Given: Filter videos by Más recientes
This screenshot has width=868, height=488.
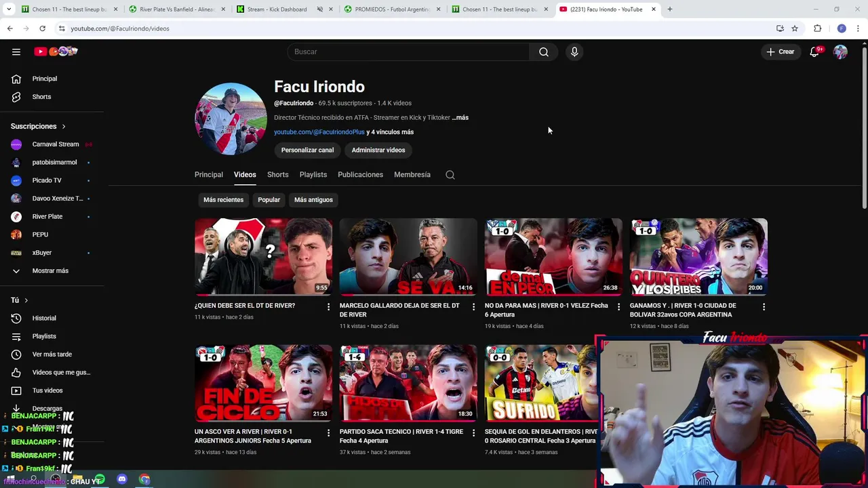Looking at the screenshot, I should (x=223, y=200).
